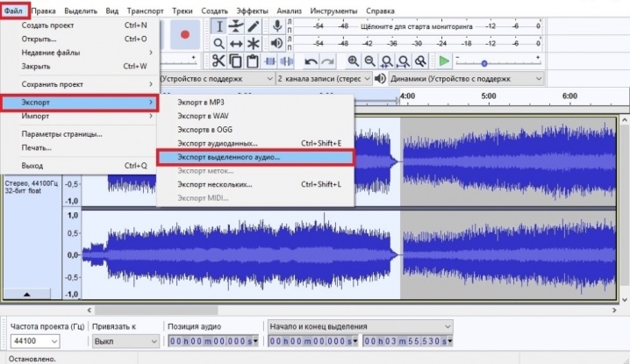This screenshot has width=630, height=364.
Task: Select the Zoom magnifier tool
Action: click(219, 43)
